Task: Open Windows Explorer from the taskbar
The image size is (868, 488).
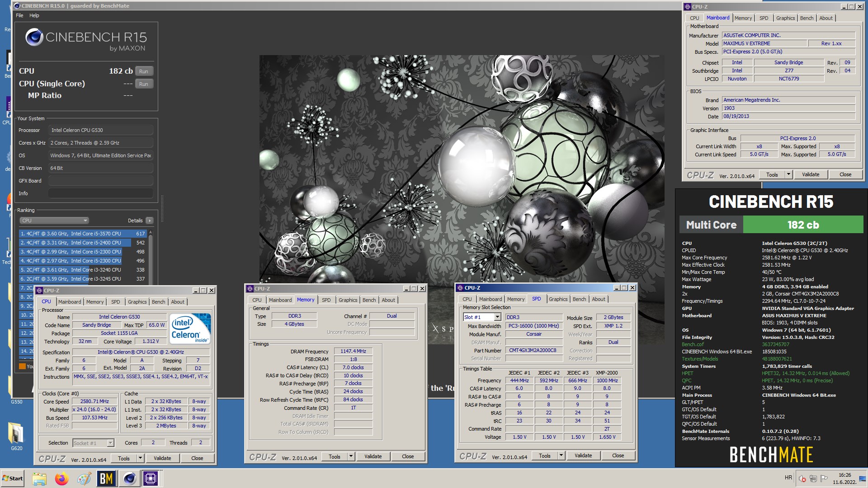Action: [39, 479]
